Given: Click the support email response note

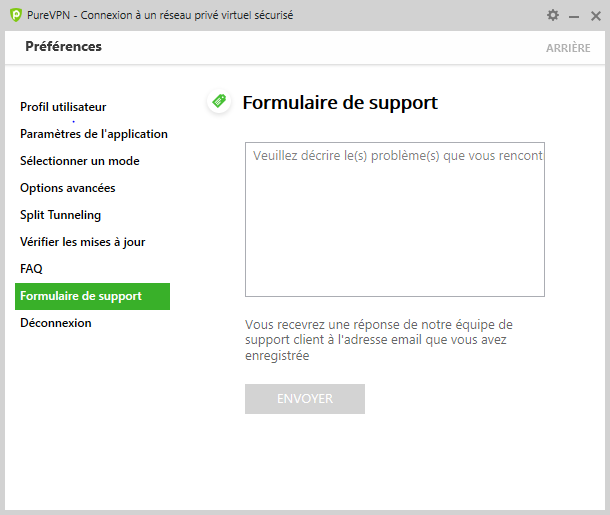Looking at the screenshot, I should [x=379, y=340].
